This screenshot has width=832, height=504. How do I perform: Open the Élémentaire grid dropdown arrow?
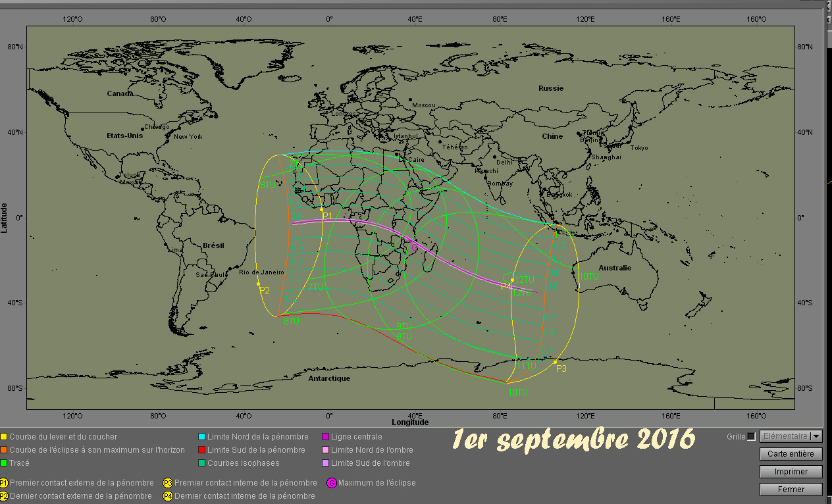tap(816, 436)
